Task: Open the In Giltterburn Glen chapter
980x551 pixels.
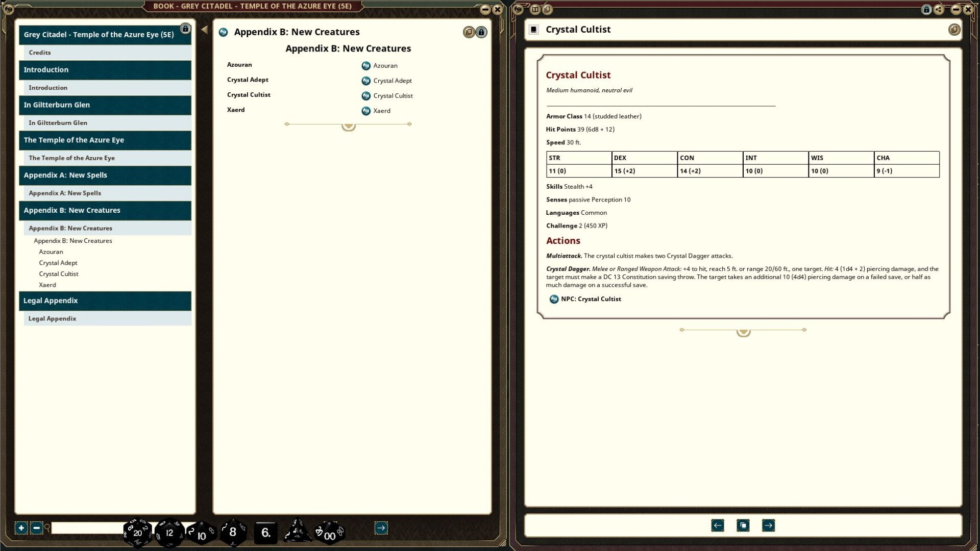Action: pos(105,105)
